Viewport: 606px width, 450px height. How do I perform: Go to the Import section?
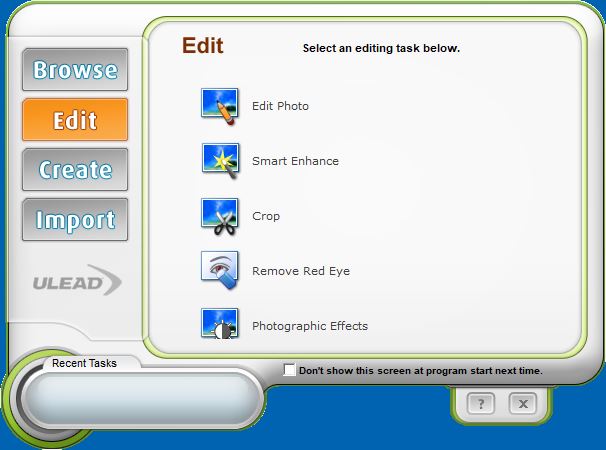click(x=75, y=220)
